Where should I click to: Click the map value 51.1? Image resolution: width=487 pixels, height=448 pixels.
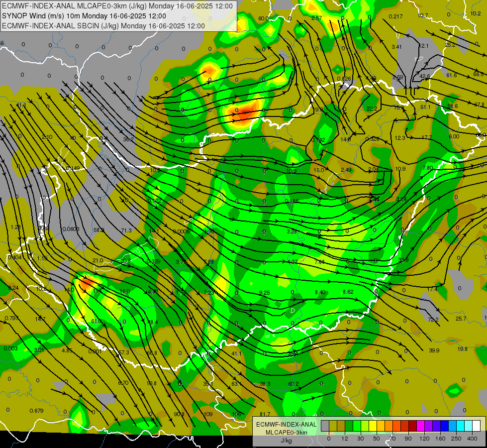coord(425,107)
